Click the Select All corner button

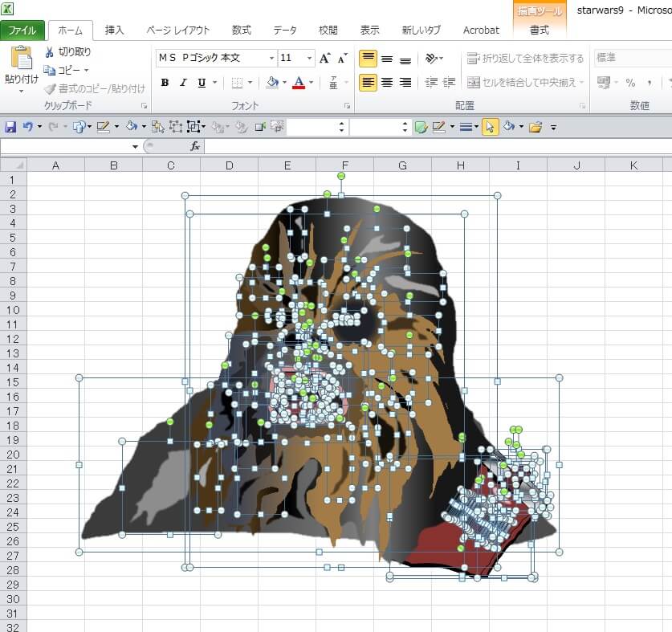(x=14, y=165)
